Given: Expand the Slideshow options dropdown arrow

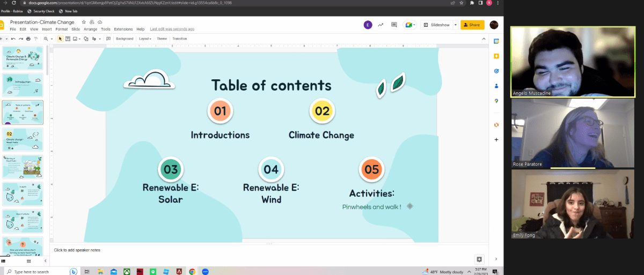Looking at the screenshot, I should click(456, 25).
